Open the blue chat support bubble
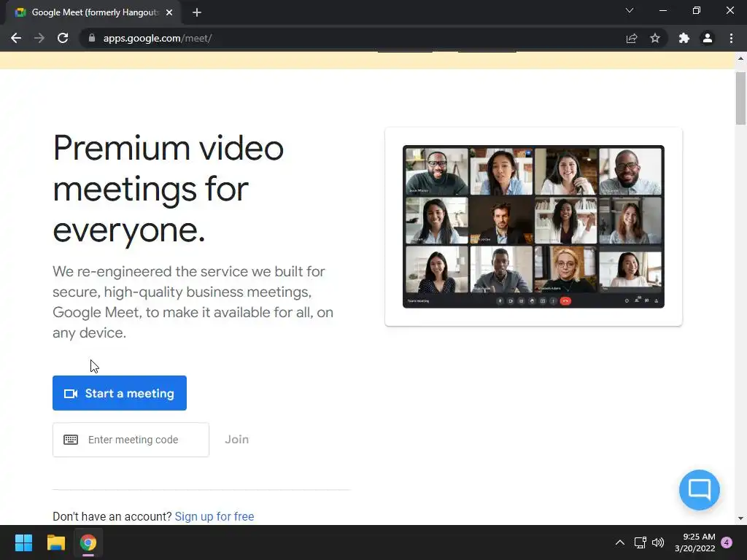The height and width of the screenshot is (560, 747). pos(700,489)
